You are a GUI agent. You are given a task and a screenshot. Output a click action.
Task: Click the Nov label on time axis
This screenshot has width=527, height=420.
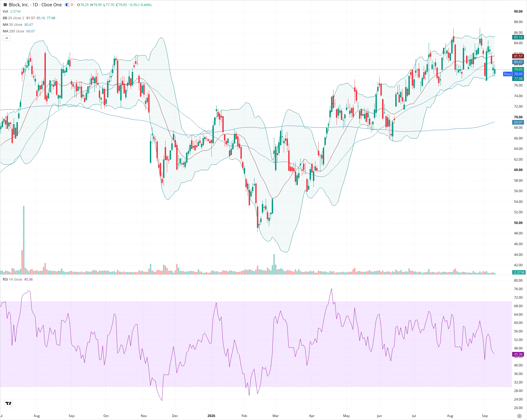(x=144, y=416)
